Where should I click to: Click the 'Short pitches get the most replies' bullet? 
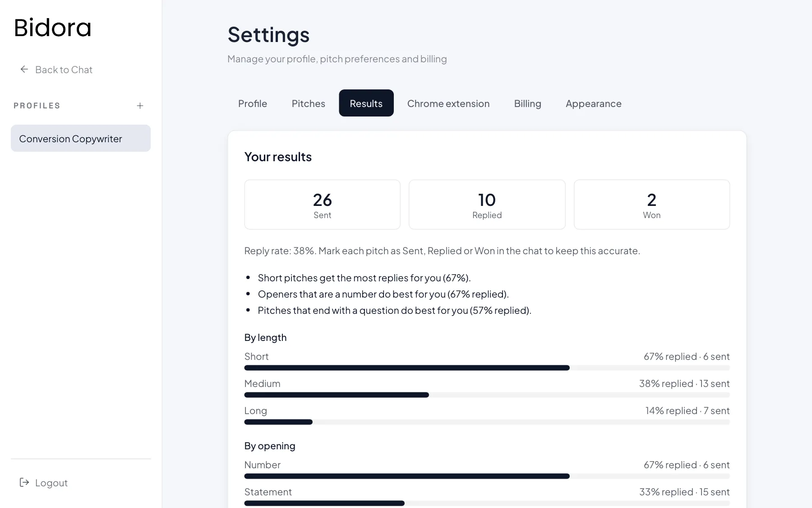364,278
